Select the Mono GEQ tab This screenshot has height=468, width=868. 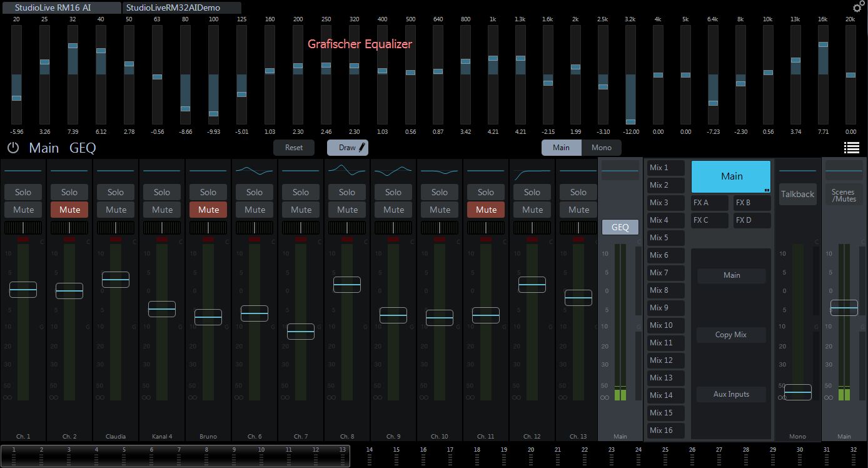[602, 148]
